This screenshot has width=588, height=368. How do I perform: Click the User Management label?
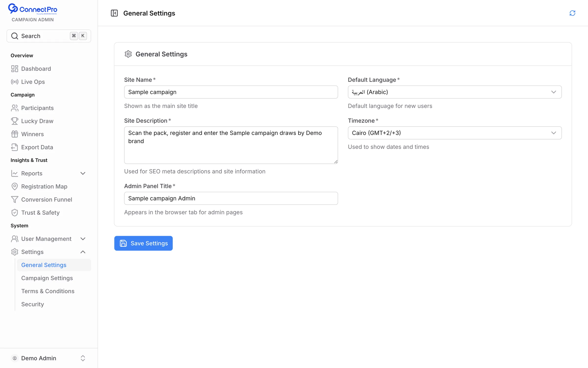(x=46, y=239)
